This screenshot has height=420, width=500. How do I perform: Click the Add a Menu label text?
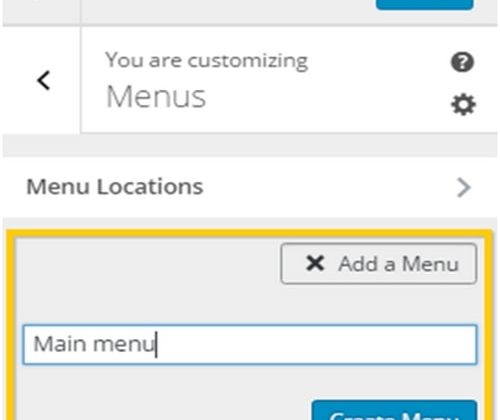399,264
